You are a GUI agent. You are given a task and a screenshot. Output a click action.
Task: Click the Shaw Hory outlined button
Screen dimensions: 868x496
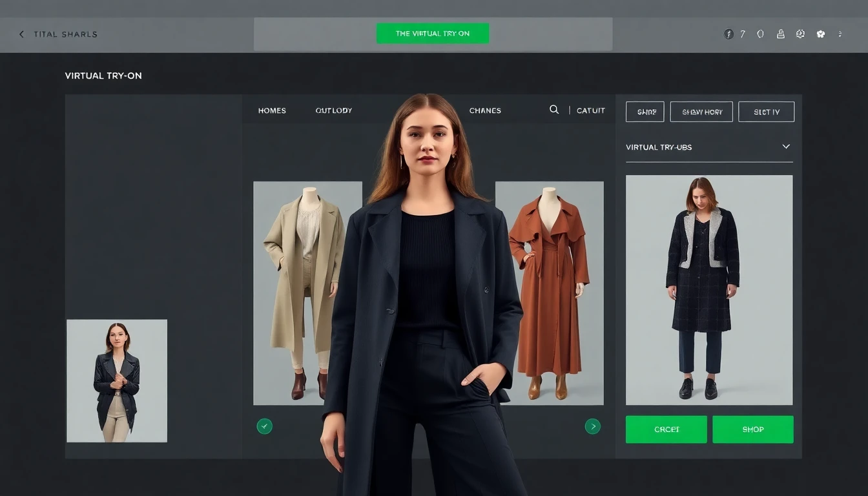(x=701, y=112)
